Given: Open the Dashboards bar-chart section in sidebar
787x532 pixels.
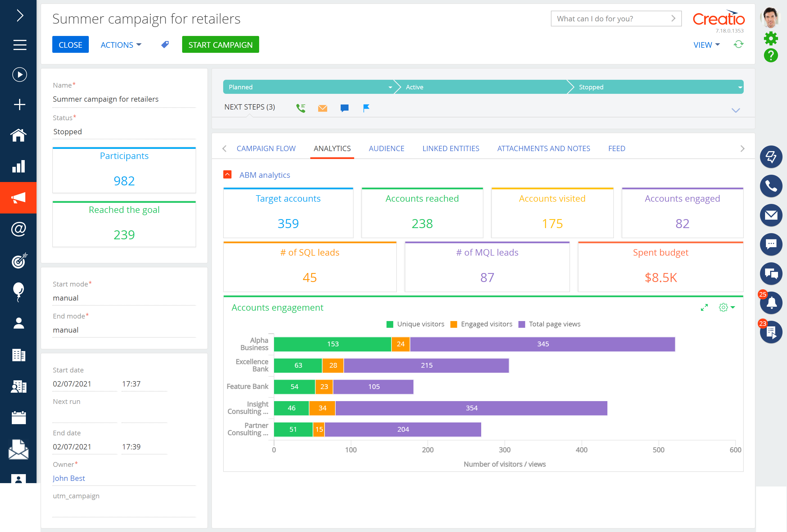Looking at the screenshot, I should pyautogui.click(x=19, y=167).
